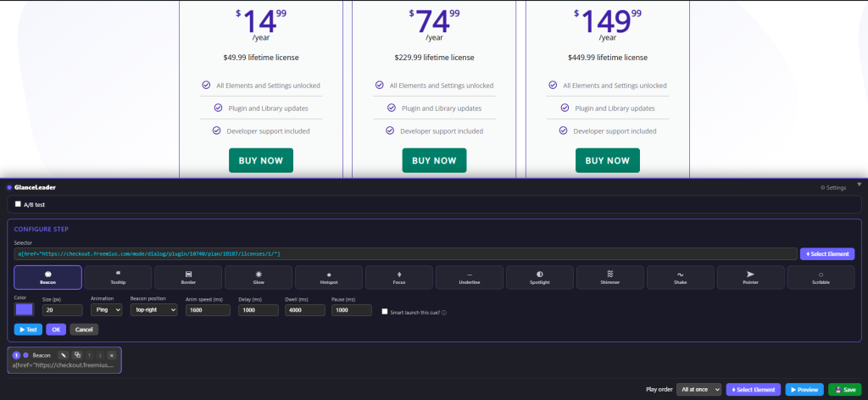
Task: Edit the Beacon step with pencil icon
Action: pyautogui.click(x=64, y=355)
